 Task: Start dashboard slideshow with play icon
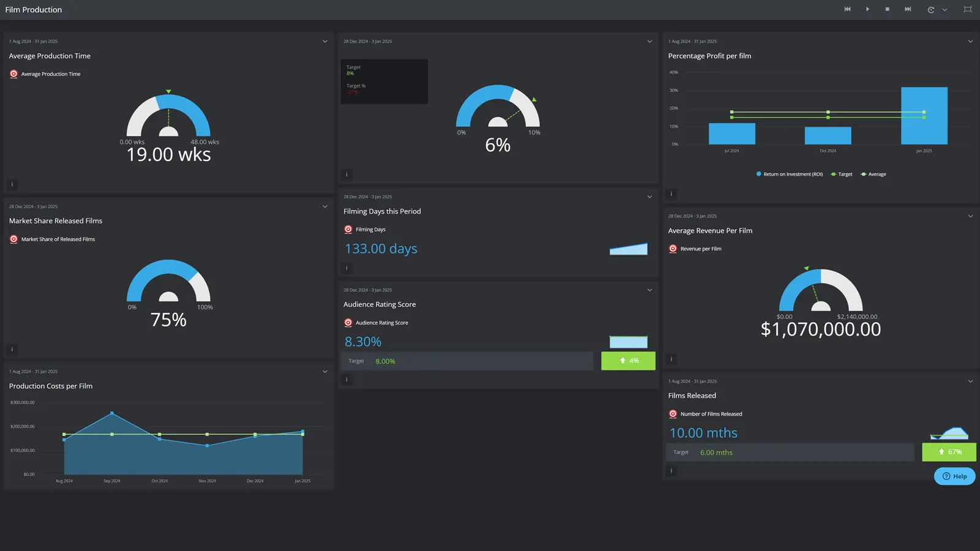(867, 9)
